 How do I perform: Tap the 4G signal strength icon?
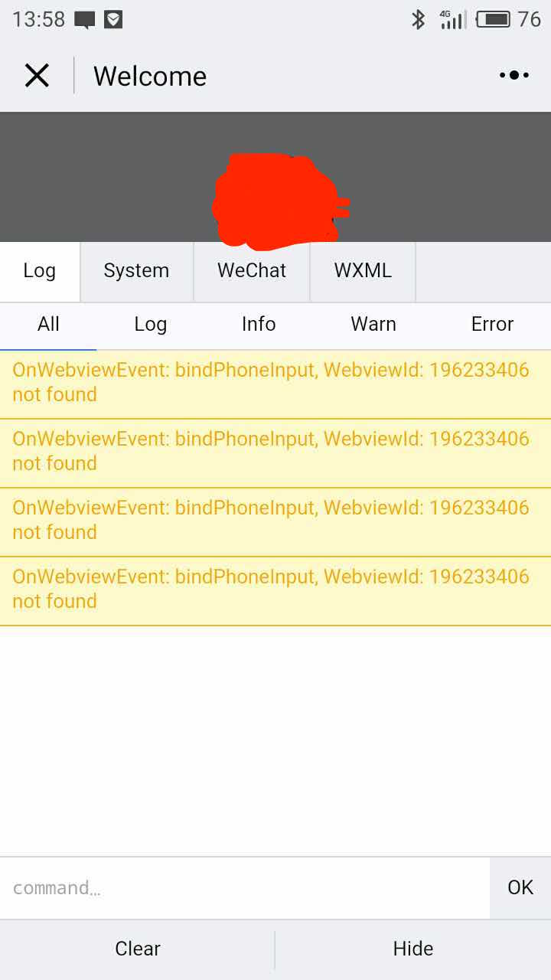pos(452,19)
